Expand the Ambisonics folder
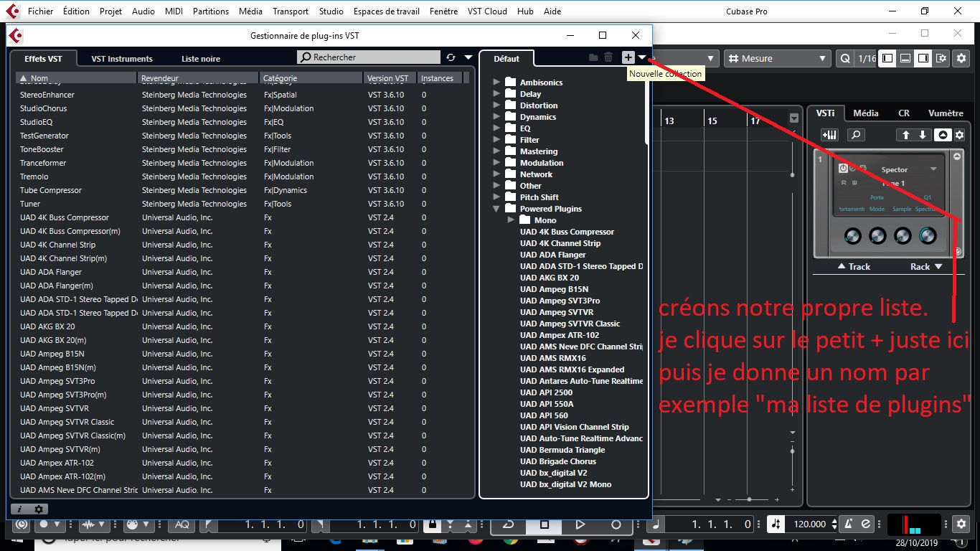This screenshot has width=980, height=551. [x=496, y=83]
